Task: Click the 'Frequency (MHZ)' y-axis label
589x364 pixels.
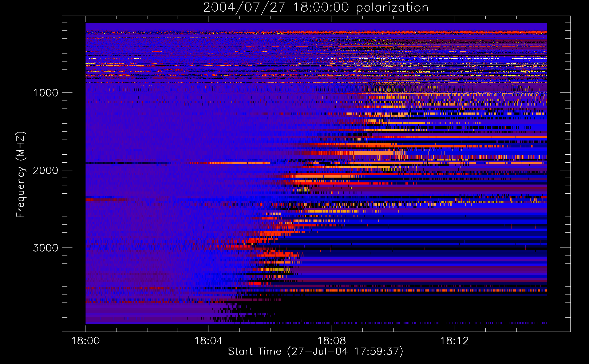Action: pos(21,175)
